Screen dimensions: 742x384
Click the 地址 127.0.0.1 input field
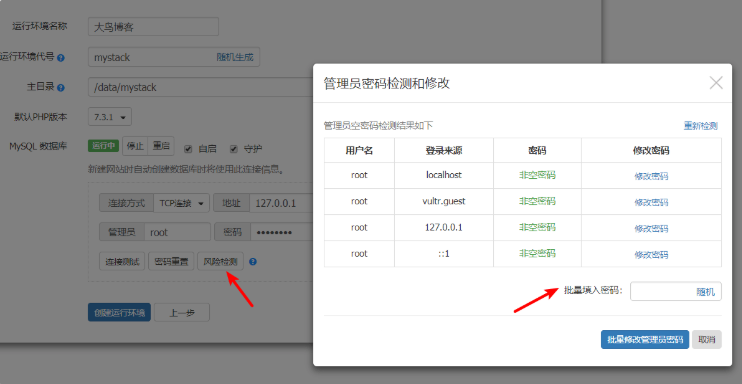tap(282, 203)
